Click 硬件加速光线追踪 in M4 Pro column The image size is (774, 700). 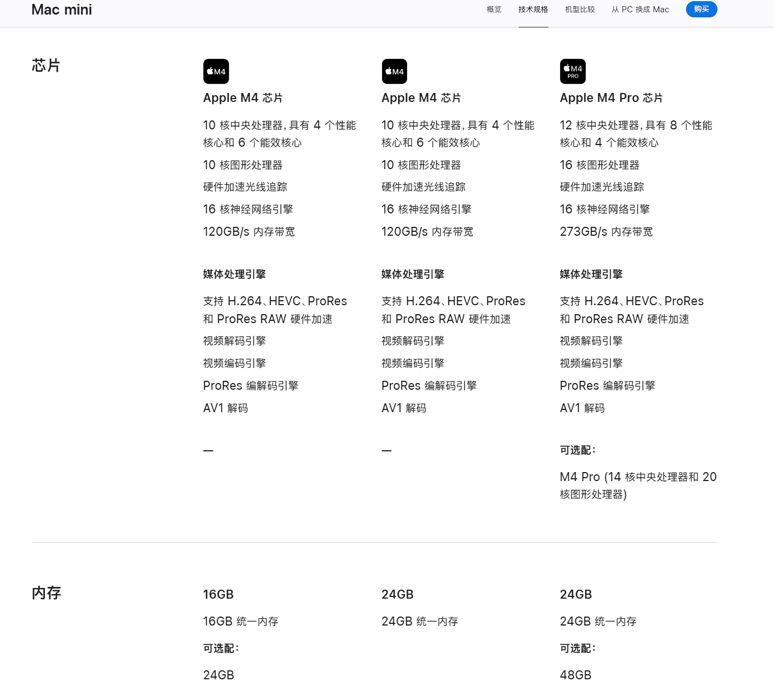coord(602,187)
